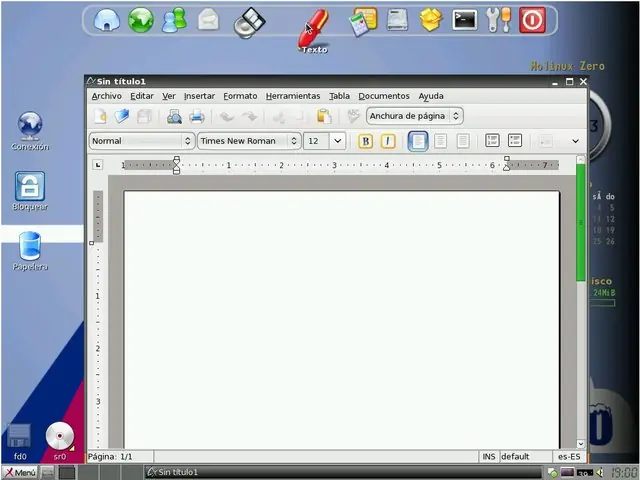Click the calculator and notes dock icon

pos(363,22)
